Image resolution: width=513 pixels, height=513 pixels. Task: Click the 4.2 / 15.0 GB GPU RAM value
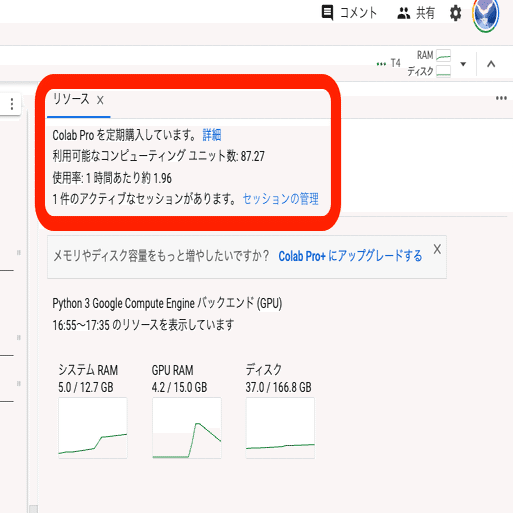point(179,387)
